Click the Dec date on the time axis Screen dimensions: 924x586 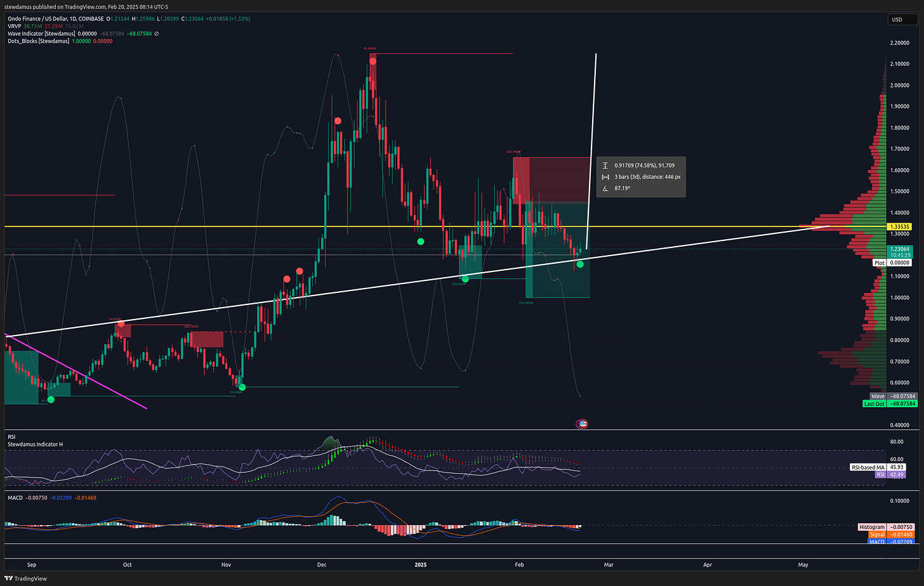tap(322, 564)
